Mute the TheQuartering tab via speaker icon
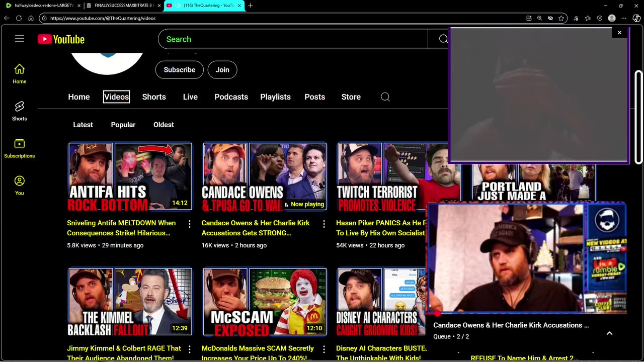Image resolution: width=644 pixels, height=362 pixels. click(177, 6)
